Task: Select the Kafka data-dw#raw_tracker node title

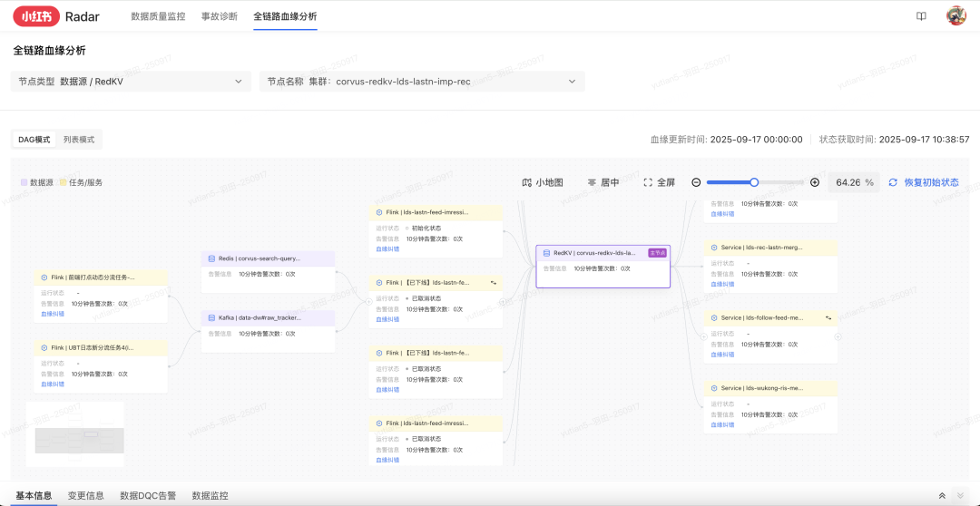Action: (x=260, y=317)
